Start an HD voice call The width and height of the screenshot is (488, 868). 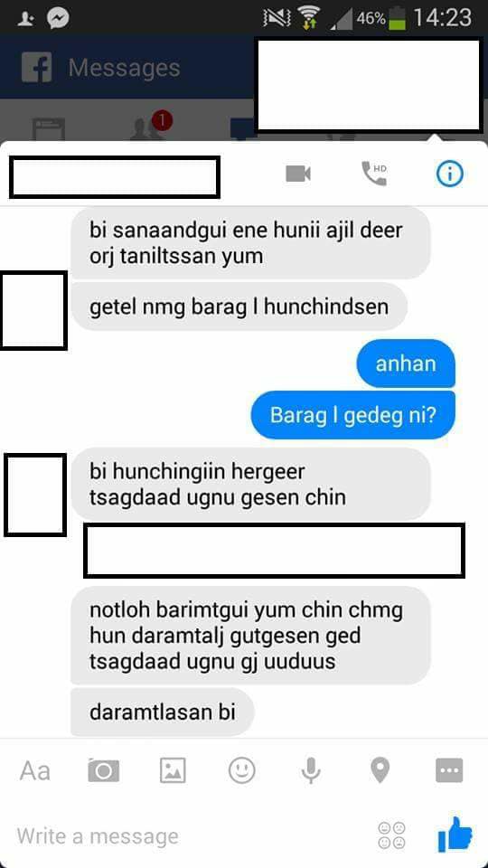(373, 174)
